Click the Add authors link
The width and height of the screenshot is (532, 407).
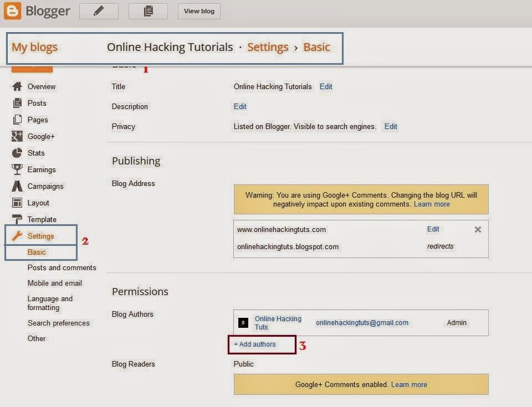[255, 344]
